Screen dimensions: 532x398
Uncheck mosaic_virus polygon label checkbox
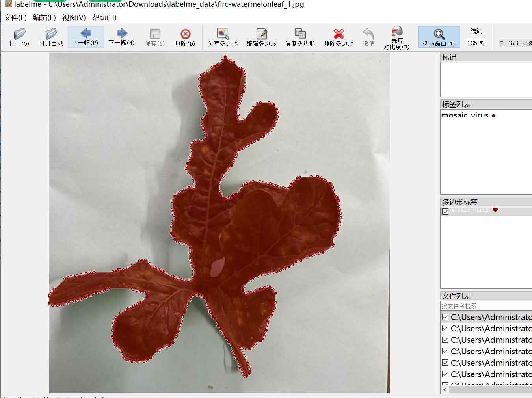click(445, 212)
